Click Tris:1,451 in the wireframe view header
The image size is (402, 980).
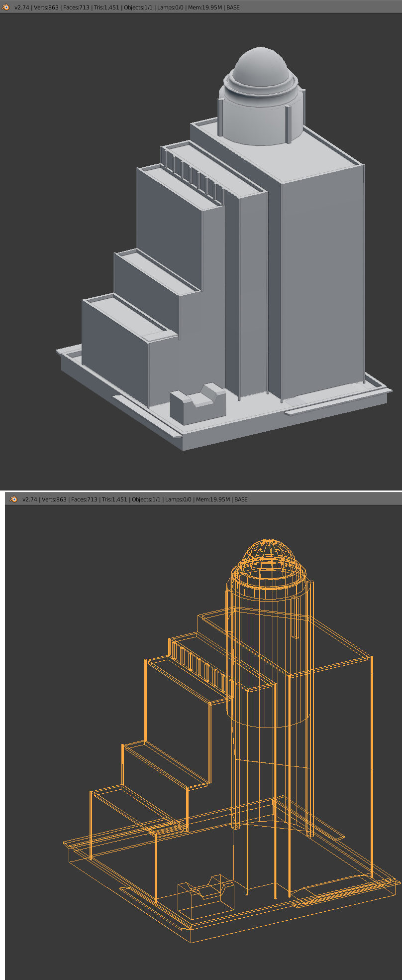point(114,499)
